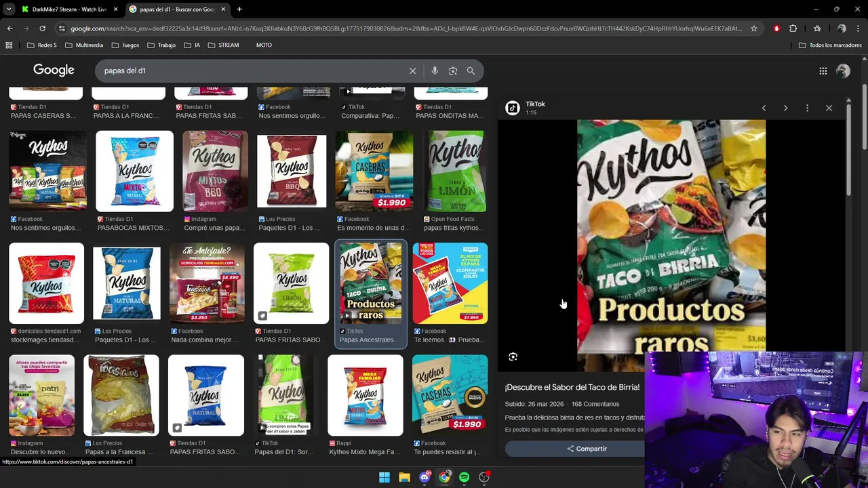The height and width of the screenshot is (488, 868).
Task: Open the Google apps grid
Action: pyautogui.click(x=823, y=70)
